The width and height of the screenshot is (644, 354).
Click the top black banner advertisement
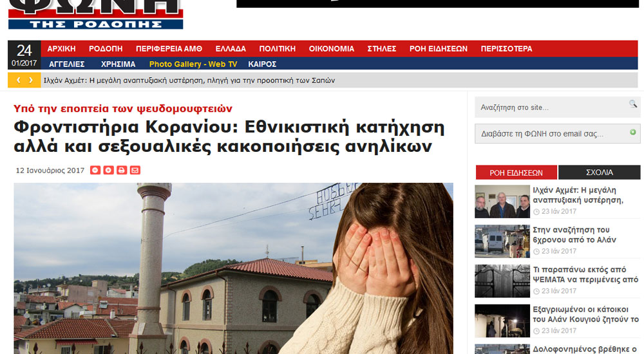pyautogui.click(x=437, y=4)
